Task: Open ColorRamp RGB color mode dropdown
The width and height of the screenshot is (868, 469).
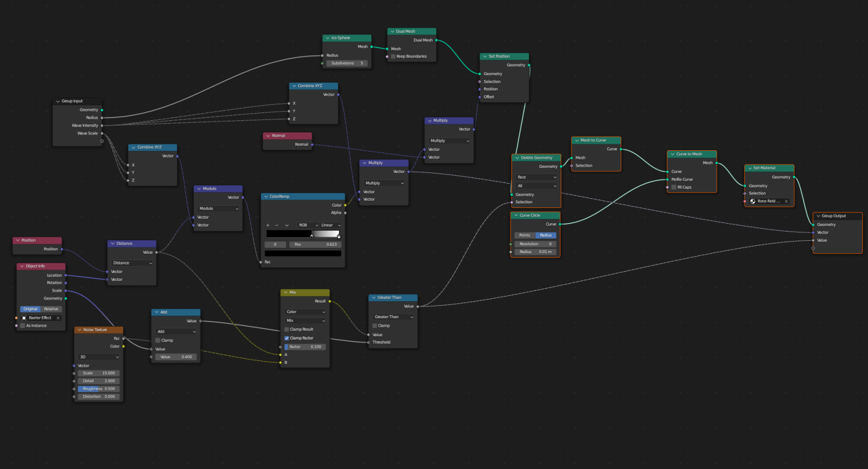Action: point(309,225)
